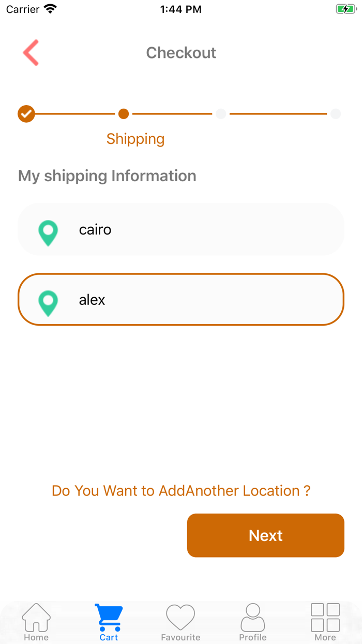
Task: Tap the second progress step dot
Action: (123, 113)
